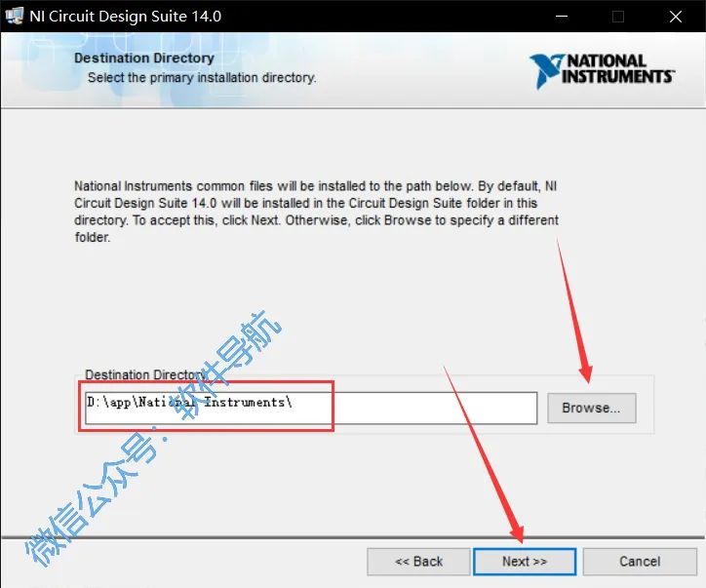Screen dimensions: 706x588
Task: Click the Destination Directory path field
Action: tap(311, 408)
